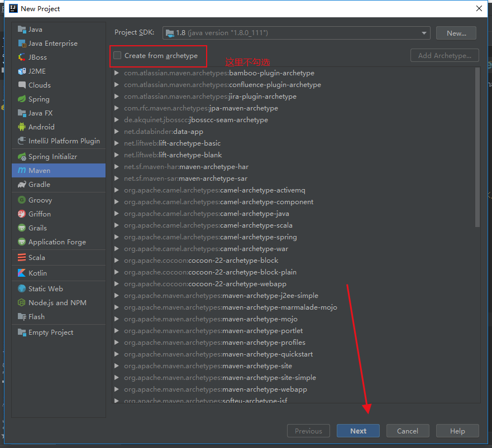Enable Create from archetype checkbox
The image size is (492, 448).
pyautogui.click(x=117, y=55)
